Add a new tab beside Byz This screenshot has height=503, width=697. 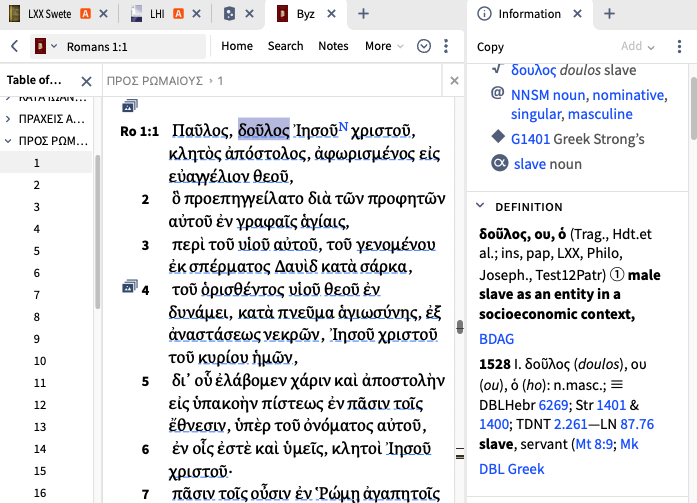[x=363, y=14]
